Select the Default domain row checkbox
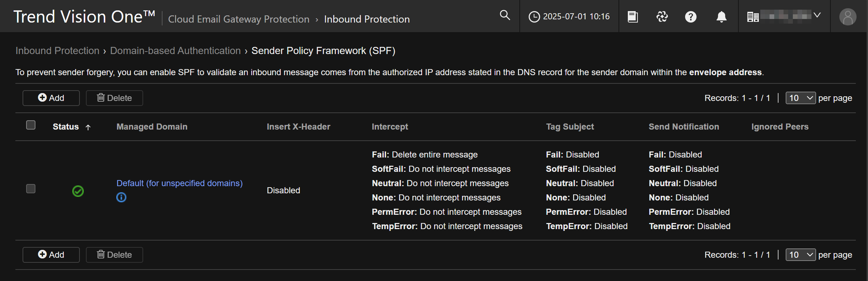 31,189
